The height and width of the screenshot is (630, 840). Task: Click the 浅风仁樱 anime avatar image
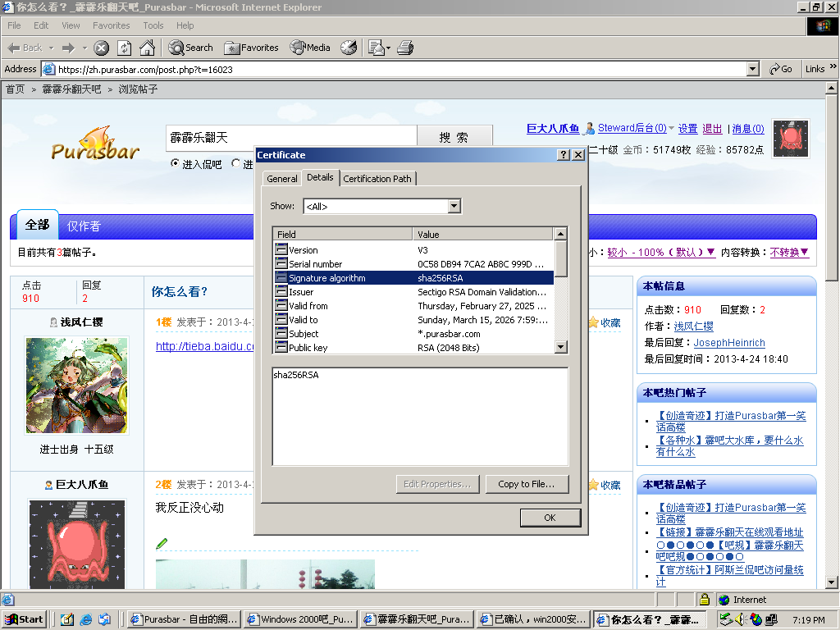point(77,386)
